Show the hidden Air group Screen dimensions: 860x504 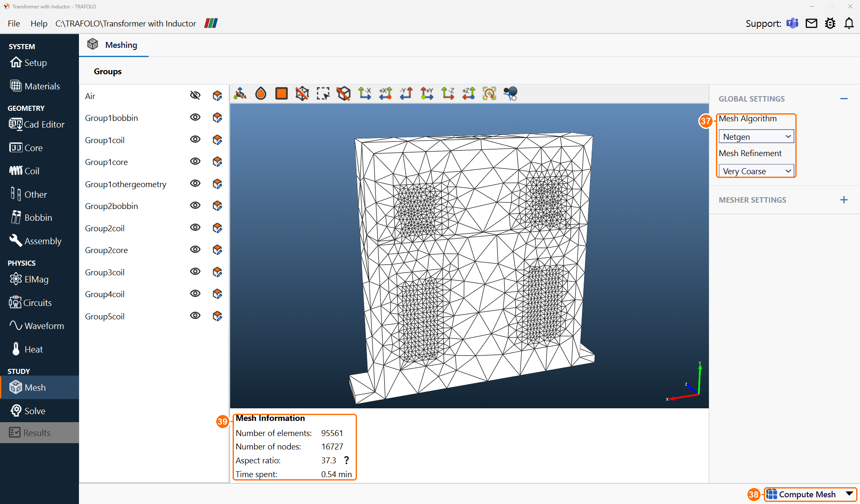(x=195, y=96)
